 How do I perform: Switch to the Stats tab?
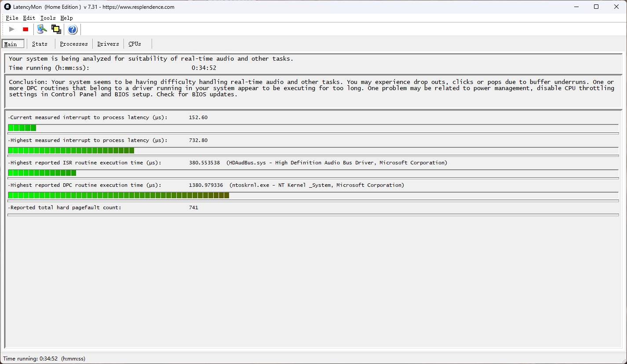pos(40,44)
